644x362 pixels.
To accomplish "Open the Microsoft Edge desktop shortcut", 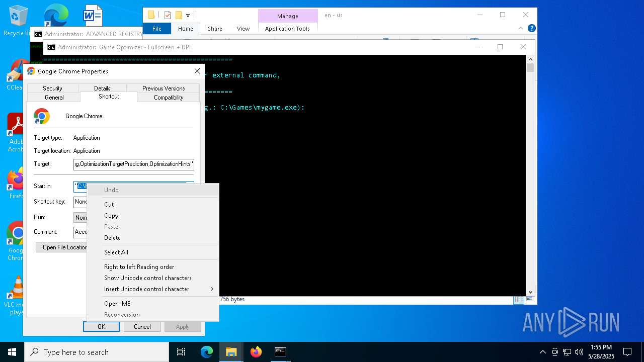I will point(56,15).
